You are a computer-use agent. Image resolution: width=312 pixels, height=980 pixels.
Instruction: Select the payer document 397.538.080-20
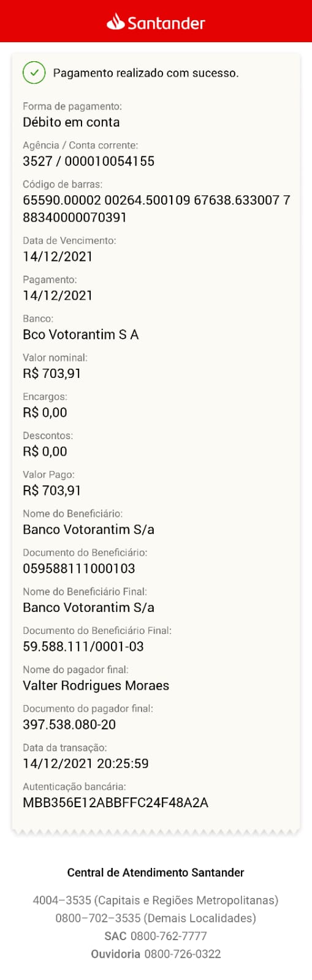[69, 724]
